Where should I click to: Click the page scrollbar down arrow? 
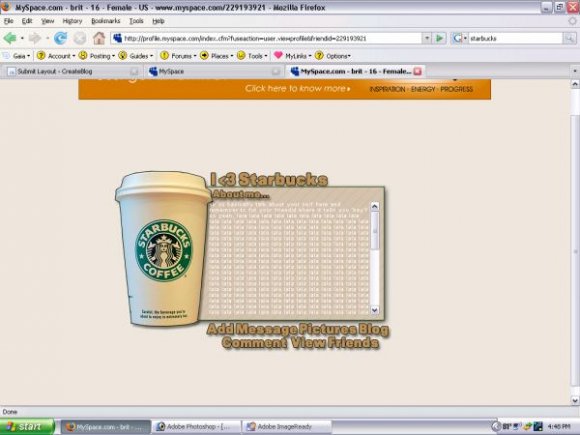tap(575, 400)
